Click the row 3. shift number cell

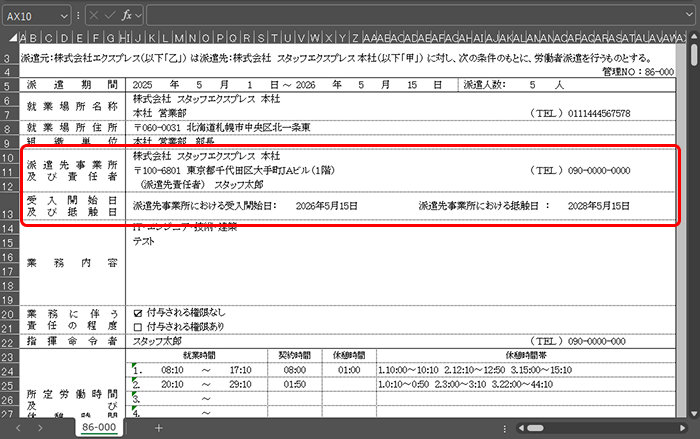pos(136,398)
